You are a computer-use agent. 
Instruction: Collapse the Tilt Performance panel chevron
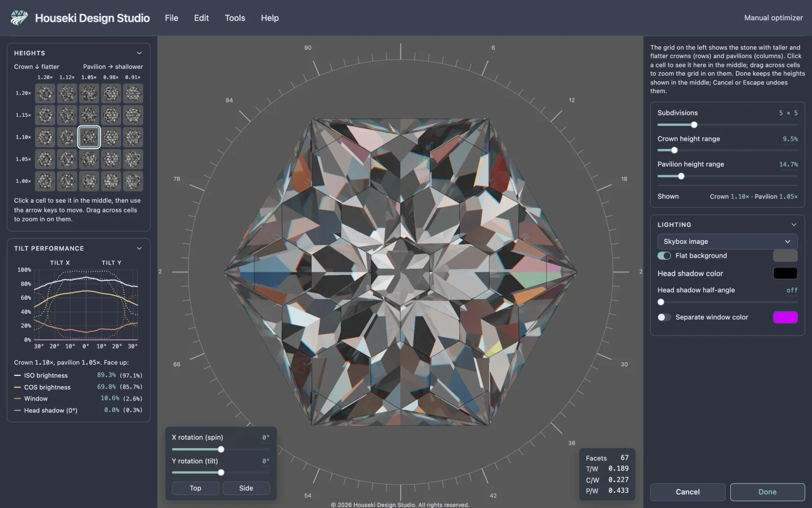[x=139, y=248]
